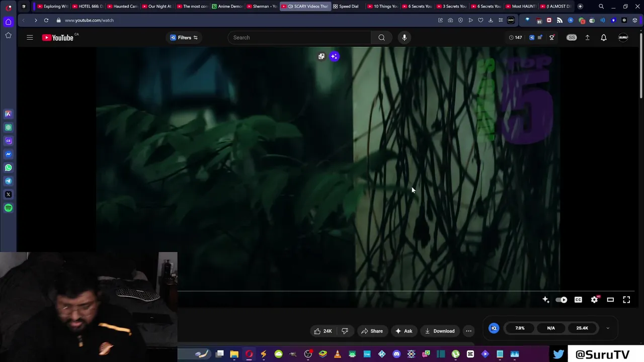Open YouTube create/upload icon

click(x=587, y=37)
